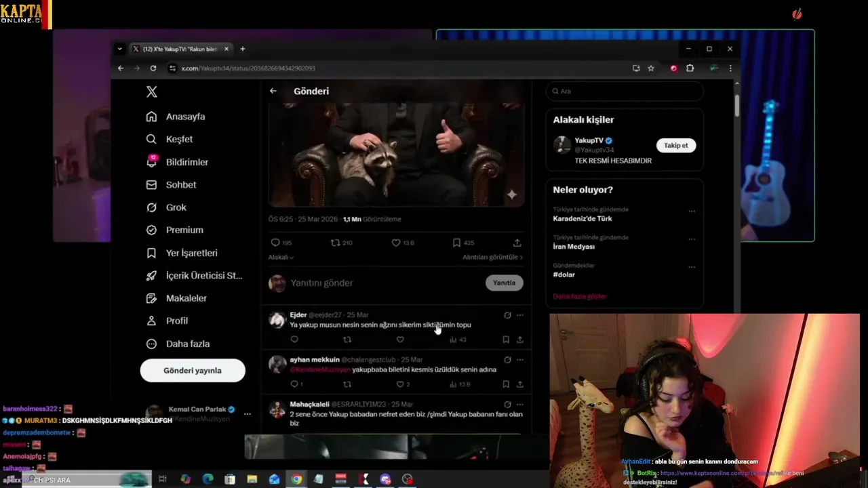This screenshot has height=488, width=868.
Task: Bookmark ayhan mekkuin's reply
Action: tap(506, 384)
